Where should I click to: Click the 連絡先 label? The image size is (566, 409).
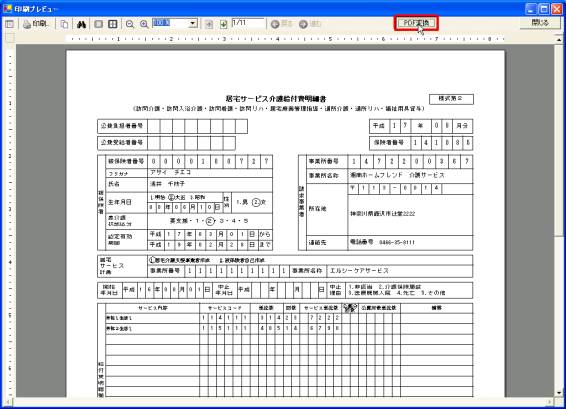click(317, 243)
